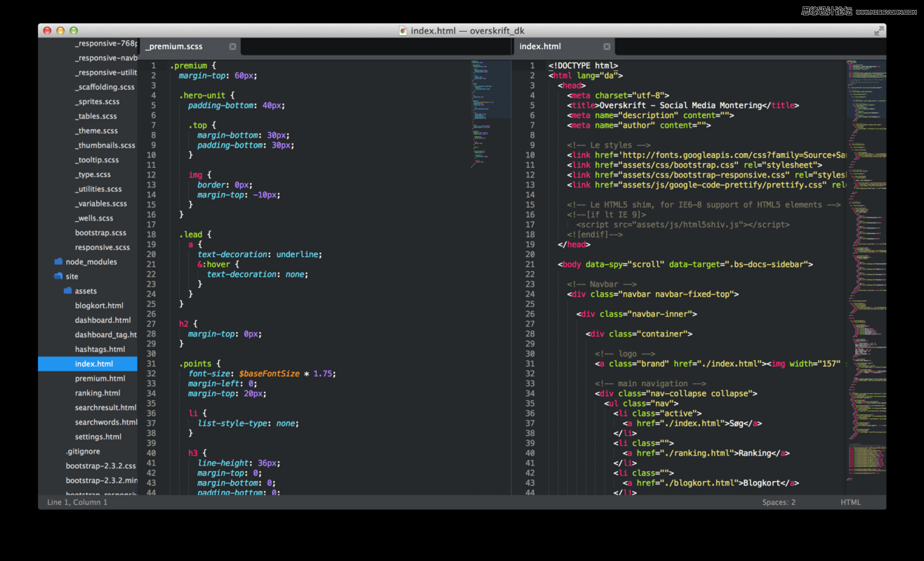Open _sprites.scss in the sidebar
924x561 pixels.
pyautogui.click(x=98, y=102)
